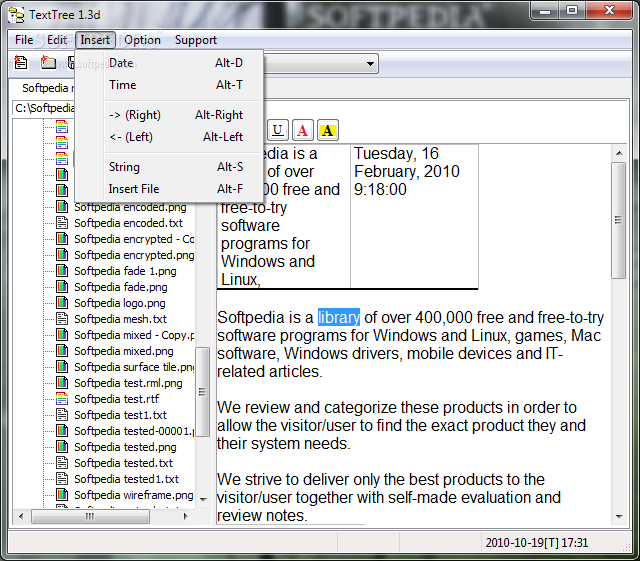Select Softpedia test.rml.png in tree
Image resolution: width=640 pixels, height=561 pixels.
[128, 383]
